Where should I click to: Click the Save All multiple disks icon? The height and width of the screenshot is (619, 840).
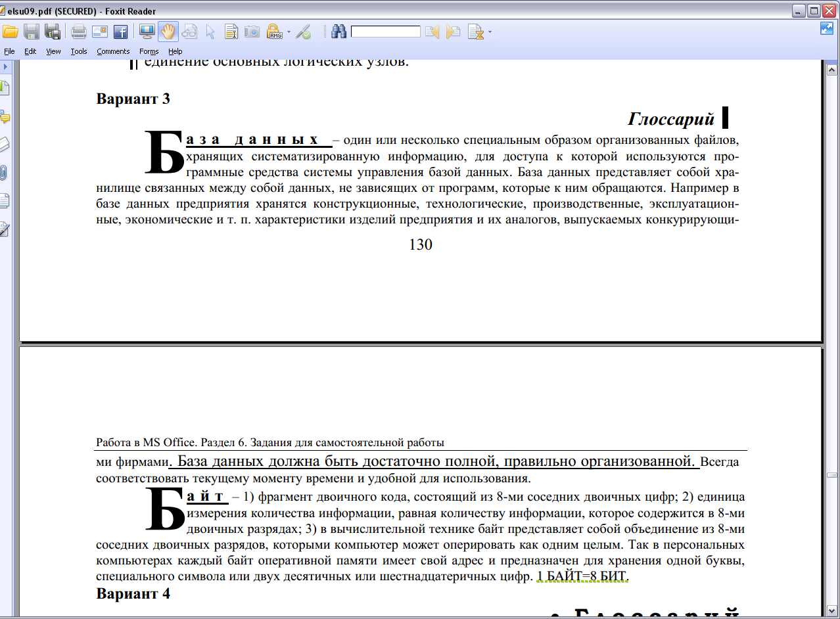(x=53, y=31)
